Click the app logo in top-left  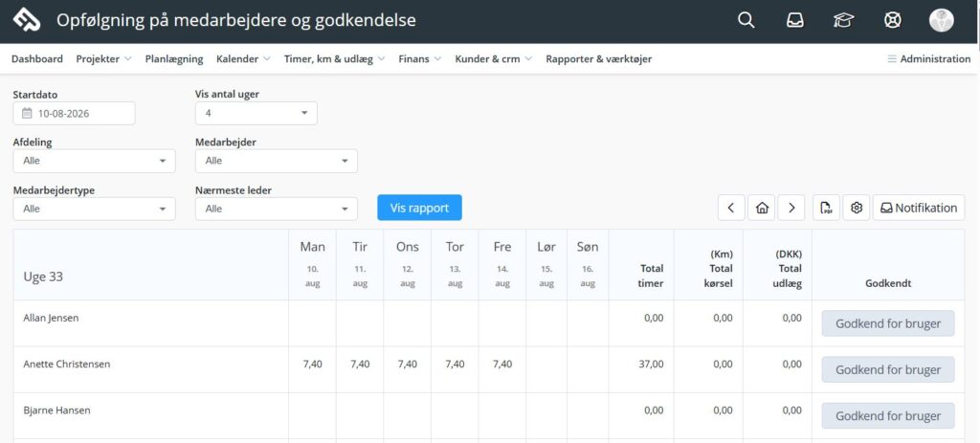coord(27,20)
